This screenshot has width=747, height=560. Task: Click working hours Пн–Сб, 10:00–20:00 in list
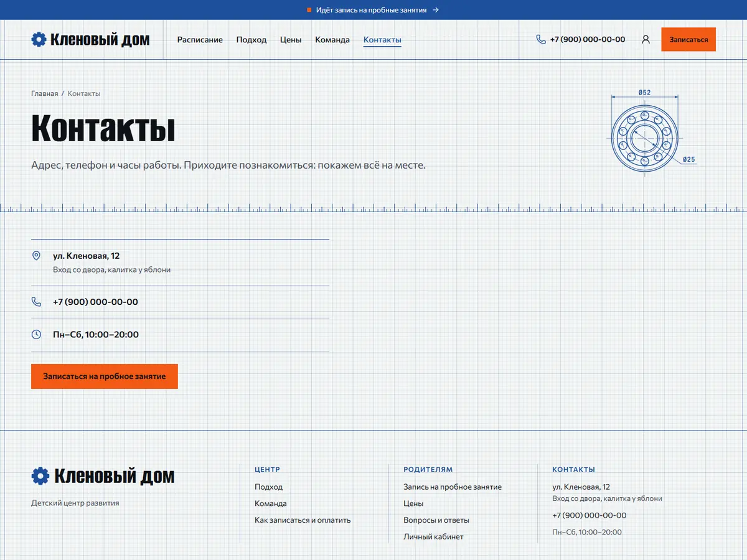click(96, 334)
